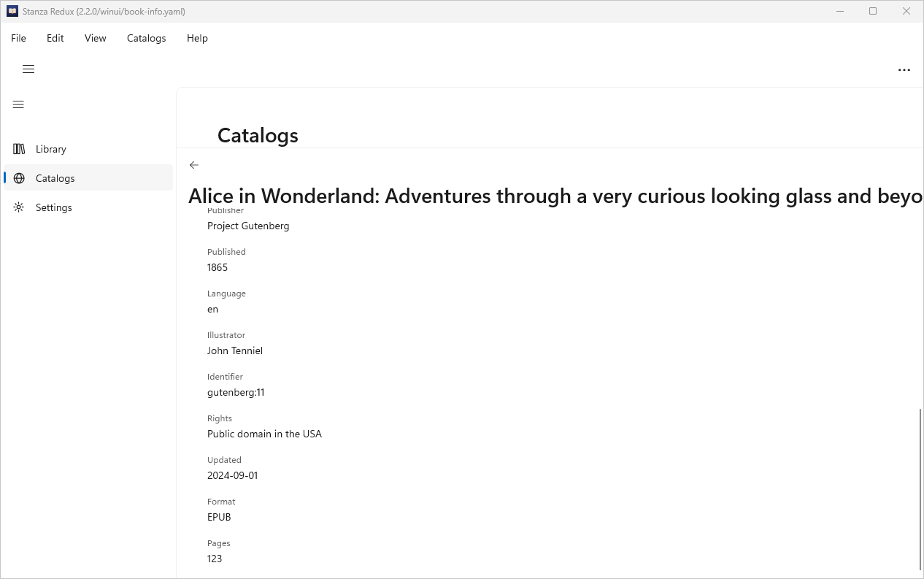Click the Project Gutenberg publisher value

pyautogui.click(x=248, y=226)
